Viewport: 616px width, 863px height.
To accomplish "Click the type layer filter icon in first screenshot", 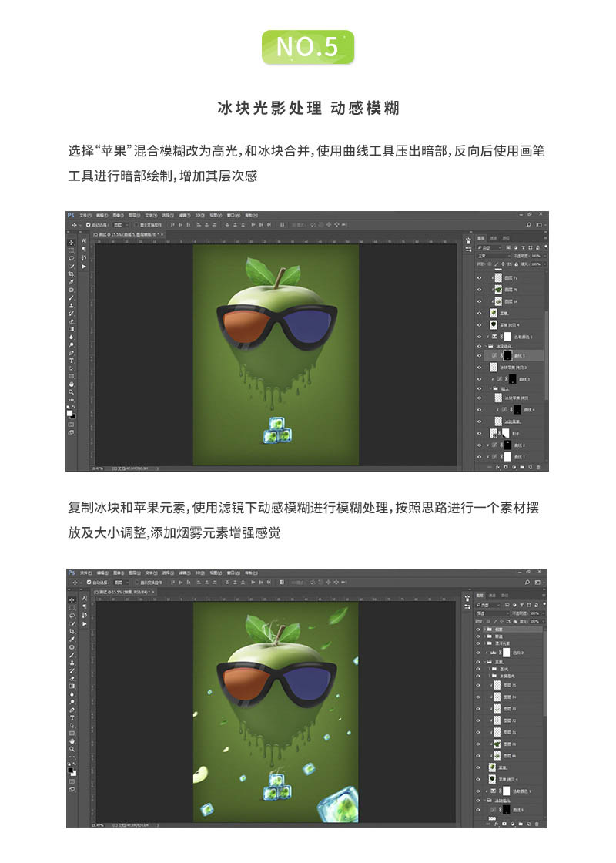I will coord(523,247).
